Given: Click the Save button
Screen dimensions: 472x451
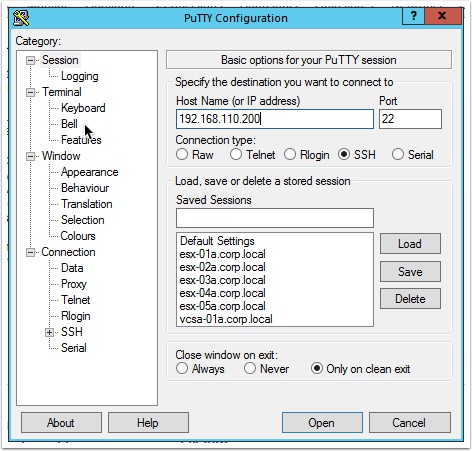Looking at the screenshot, I should 410,271.
